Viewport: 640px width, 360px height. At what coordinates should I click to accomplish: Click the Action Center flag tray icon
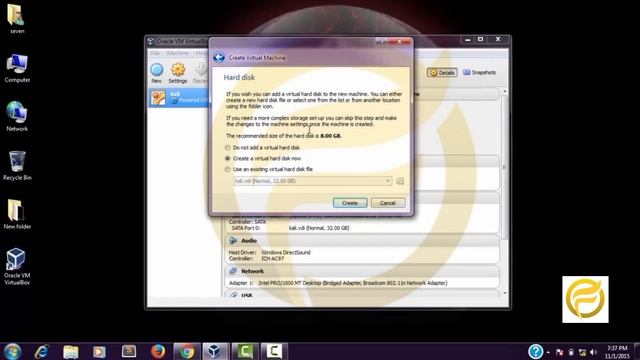(559, 352)
